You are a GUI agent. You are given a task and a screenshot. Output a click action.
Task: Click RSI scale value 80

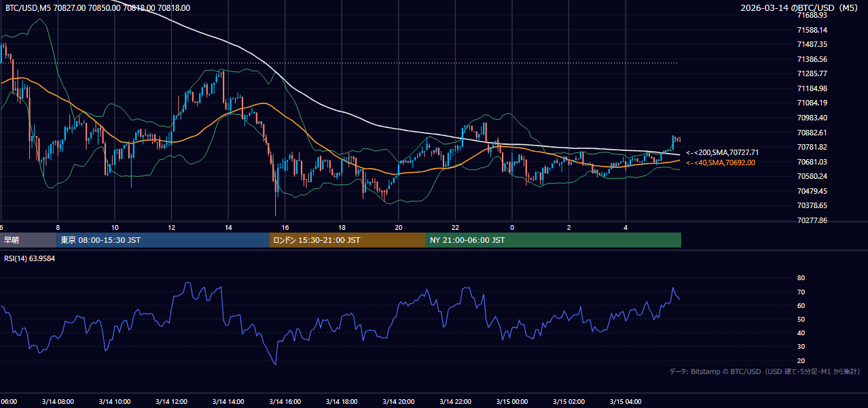801,278
